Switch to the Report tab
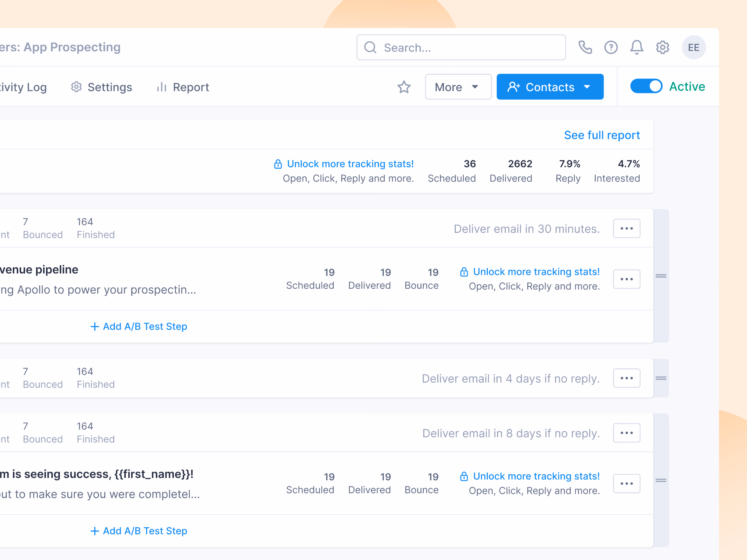Viewport: 747px width, 560px height. [183, 87]
